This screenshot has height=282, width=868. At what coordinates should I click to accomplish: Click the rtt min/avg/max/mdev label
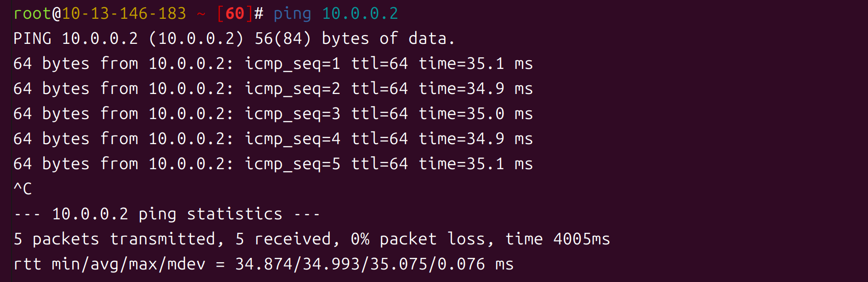pos(109,264)
